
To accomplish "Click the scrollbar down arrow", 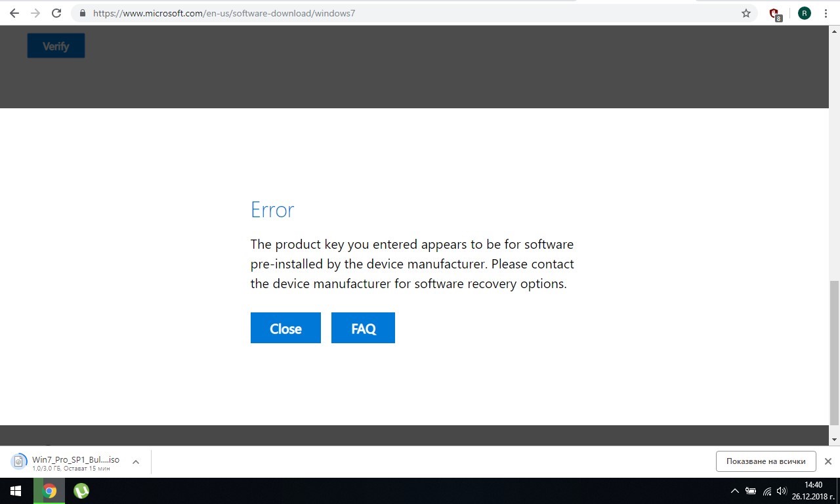I will pyautogui.click(x=834, y=440).
